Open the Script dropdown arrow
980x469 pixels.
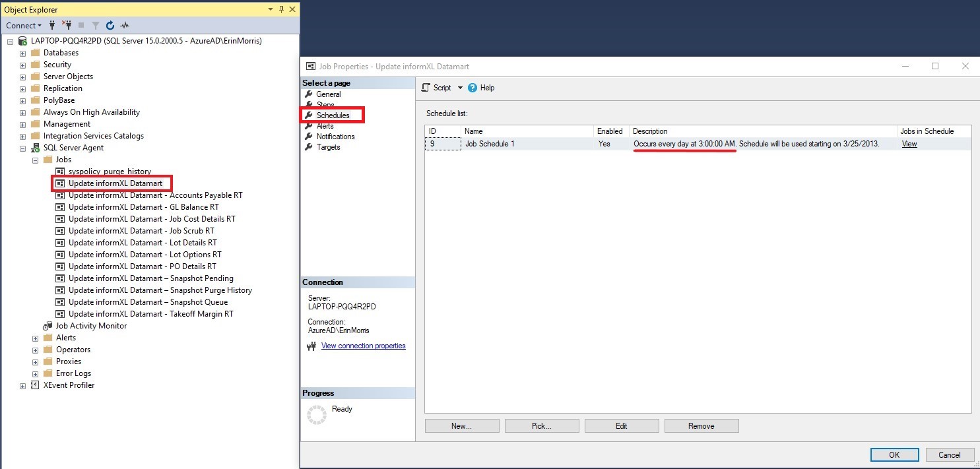[460, 88]
